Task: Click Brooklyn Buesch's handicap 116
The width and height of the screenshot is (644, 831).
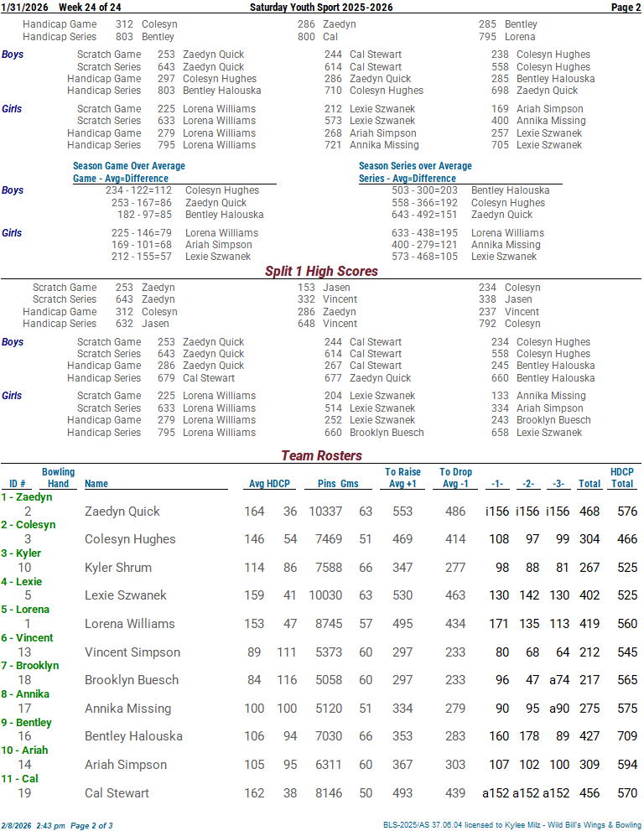Action: [x=287, y=680]
